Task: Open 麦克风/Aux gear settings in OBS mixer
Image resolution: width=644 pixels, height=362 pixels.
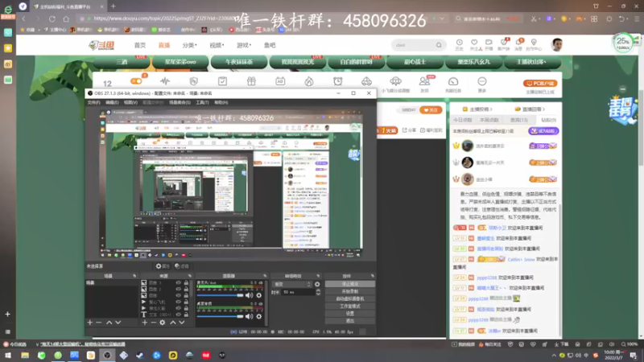Action: pos(258,295)
